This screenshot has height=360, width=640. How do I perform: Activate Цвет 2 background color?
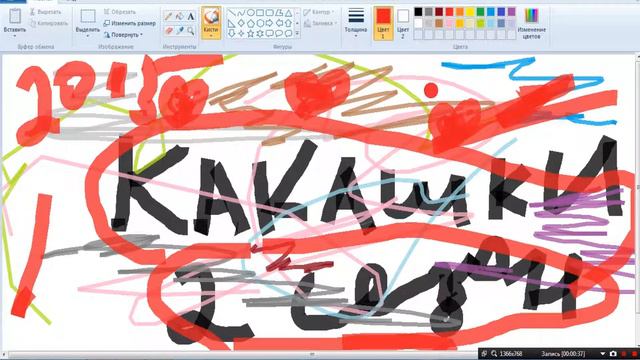pyautogui.click(x=403, y=23)
